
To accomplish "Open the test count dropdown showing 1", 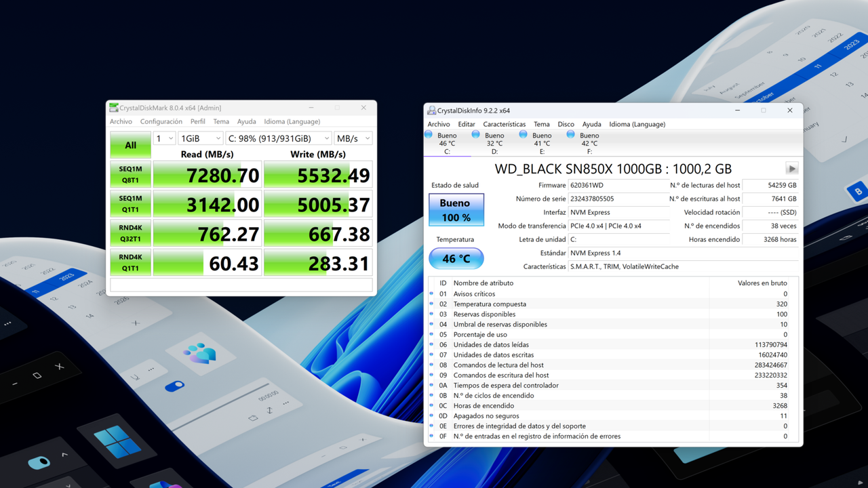I will point(163,138).
